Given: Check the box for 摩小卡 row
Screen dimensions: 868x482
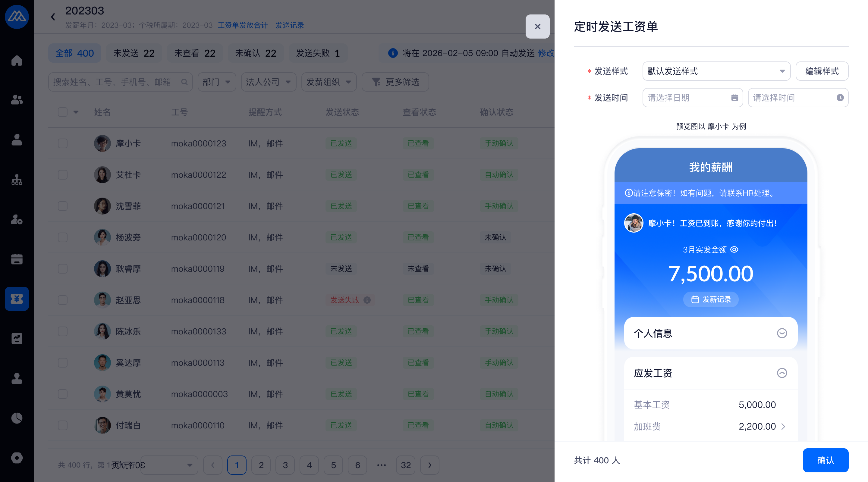Looking at the screenshot, I should [x=63, y=143].
